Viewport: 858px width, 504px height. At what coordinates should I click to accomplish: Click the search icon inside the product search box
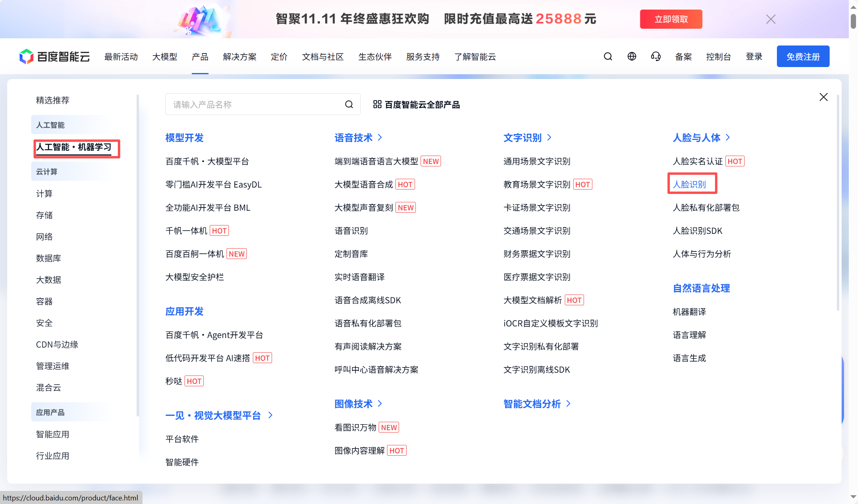click(348, 104)
